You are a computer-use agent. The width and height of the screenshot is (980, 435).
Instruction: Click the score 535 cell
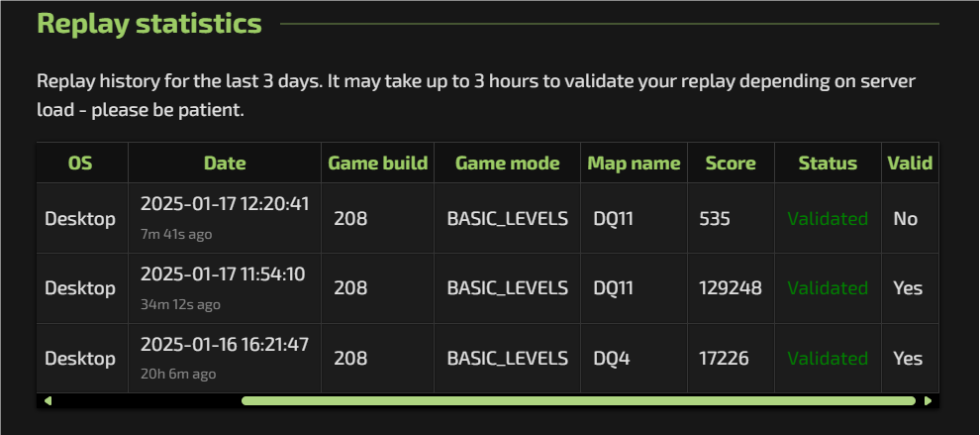coord(715,219)
